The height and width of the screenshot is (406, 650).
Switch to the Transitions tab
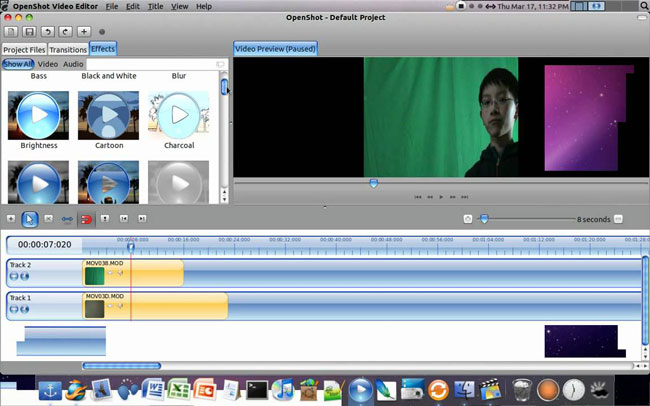(68, 49)
